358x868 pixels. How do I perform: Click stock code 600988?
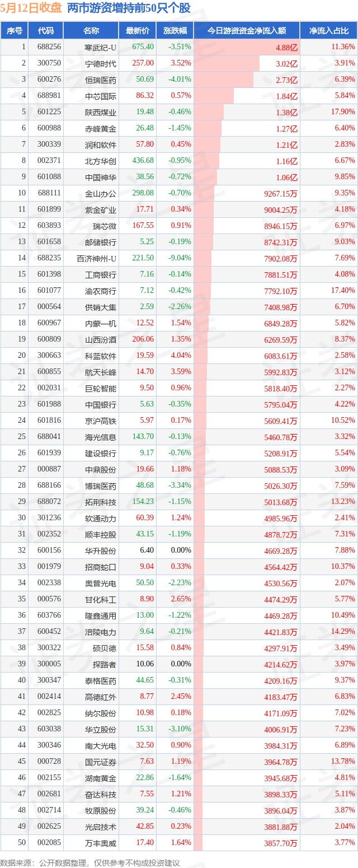[x=49, y=128]
